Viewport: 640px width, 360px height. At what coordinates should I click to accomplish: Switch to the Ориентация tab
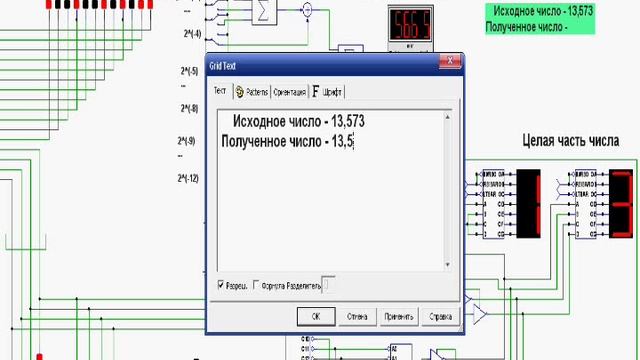pos(289,92)
